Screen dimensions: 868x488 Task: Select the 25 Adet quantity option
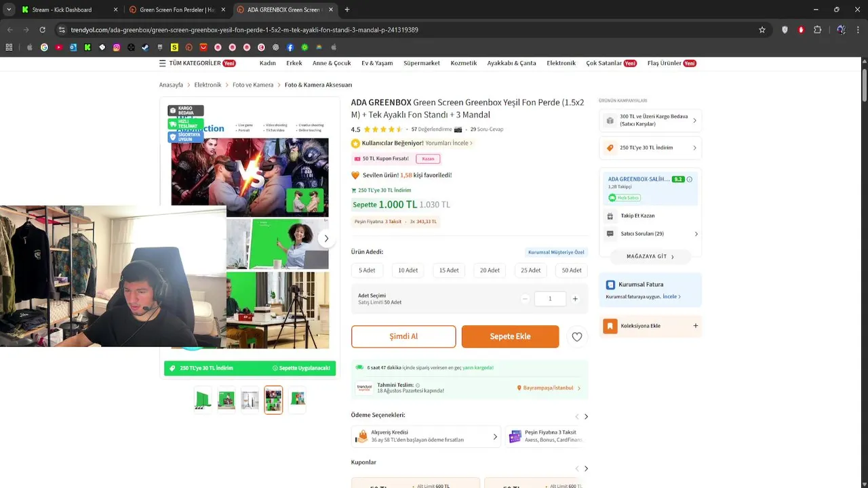tap(530, 270)
